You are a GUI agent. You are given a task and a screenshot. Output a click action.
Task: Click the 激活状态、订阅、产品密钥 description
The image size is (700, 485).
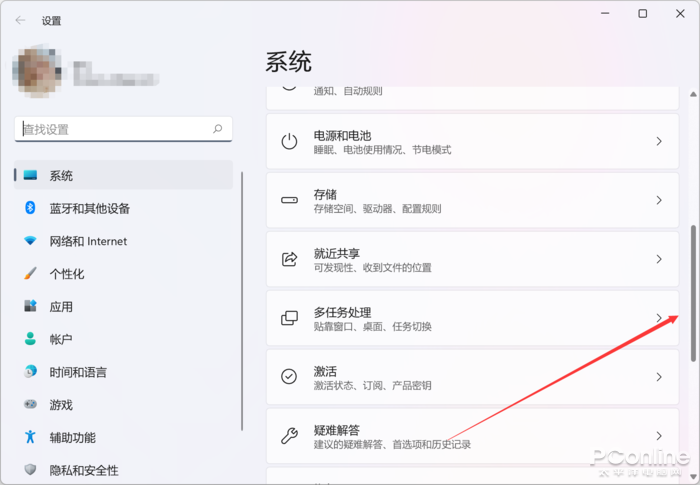(x=373, y=385)
